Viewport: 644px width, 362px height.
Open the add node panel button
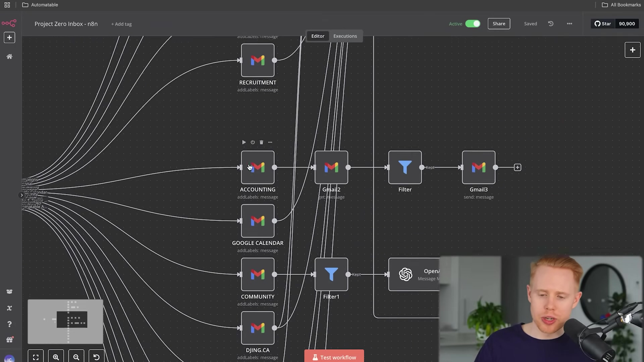point(633,50)
